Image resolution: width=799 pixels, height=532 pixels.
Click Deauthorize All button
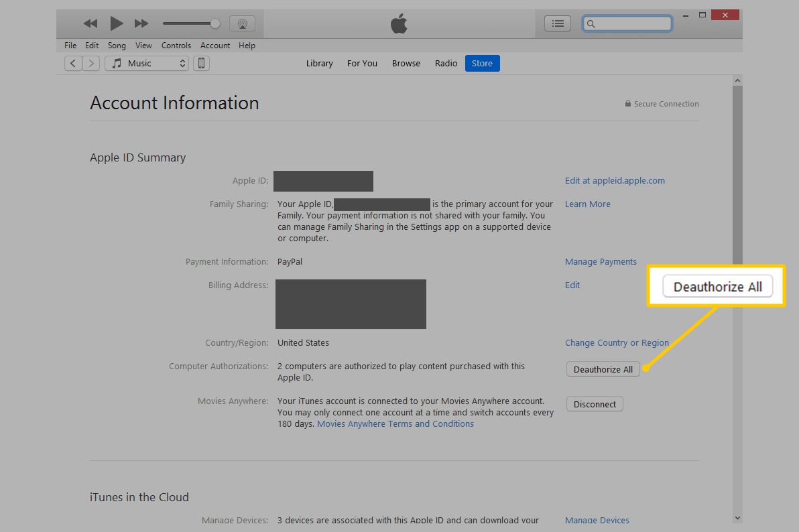click(x=603, y=369)
